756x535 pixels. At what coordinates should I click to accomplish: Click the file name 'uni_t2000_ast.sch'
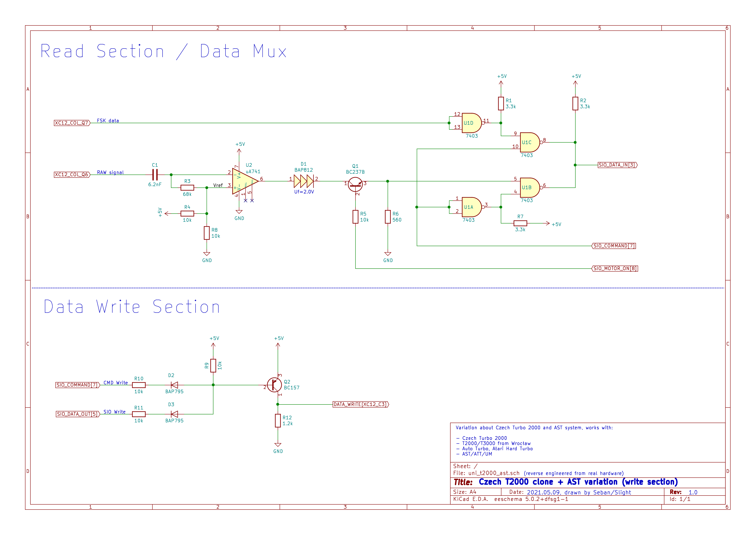click(494, 473)
